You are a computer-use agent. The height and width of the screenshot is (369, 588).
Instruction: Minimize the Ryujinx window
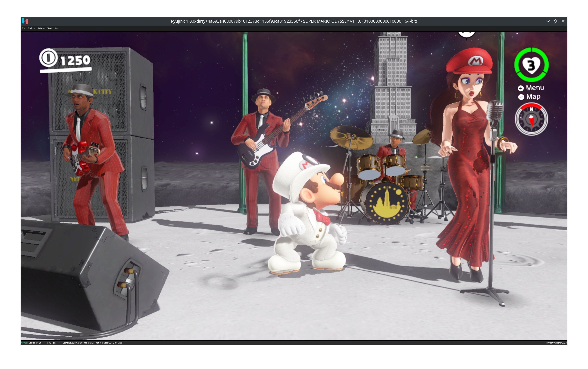(548, 21)
